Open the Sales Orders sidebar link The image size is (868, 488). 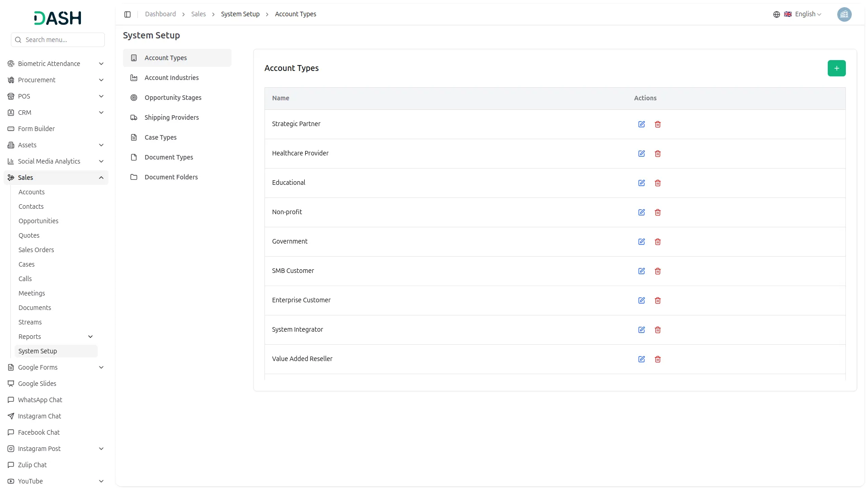pos(36,250)
